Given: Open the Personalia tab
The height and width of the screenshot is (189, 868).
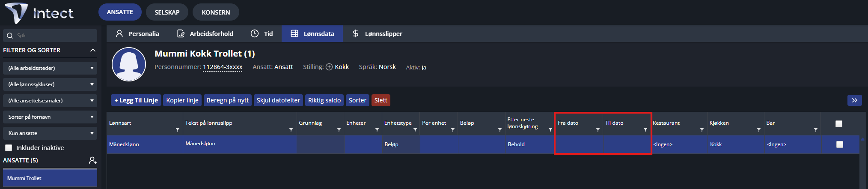Looking at the screenshot, I should click(x=137, y=33).
